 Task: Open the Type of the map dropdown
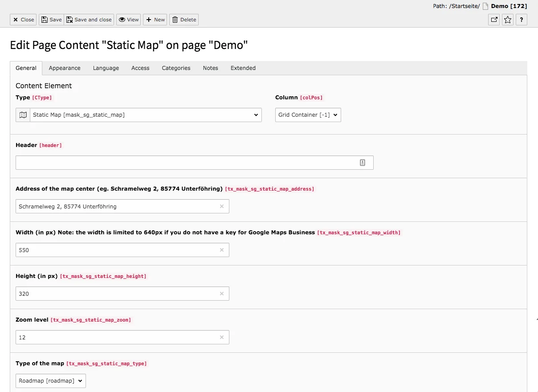(x=50, y=380)
